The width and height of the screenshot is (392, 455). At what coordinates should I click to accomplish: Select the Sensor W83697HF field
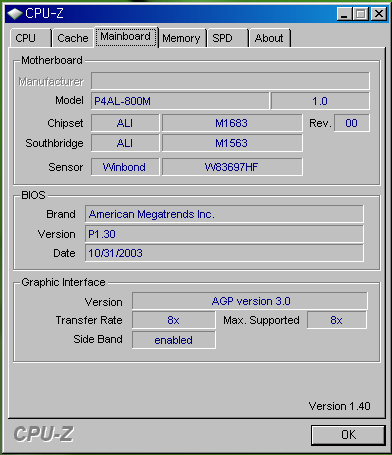(x=232, y=167)
